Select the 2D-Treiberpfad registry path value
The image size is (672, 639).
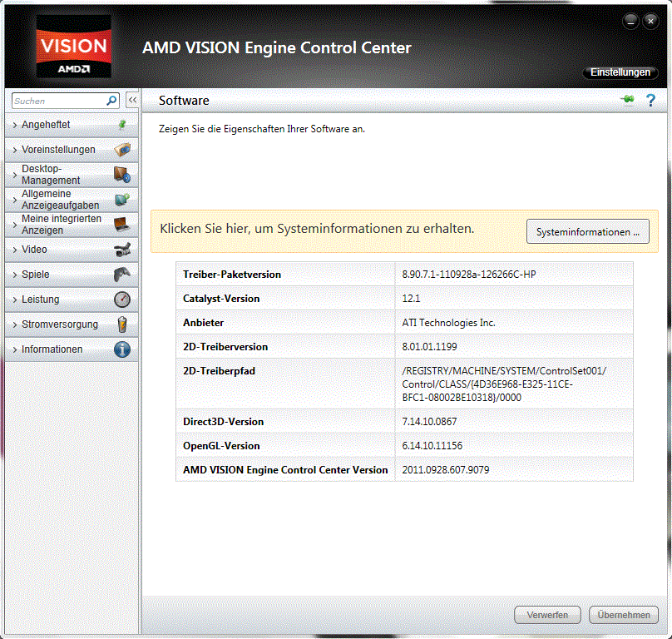pyautogui.click(x=504, y=384)
